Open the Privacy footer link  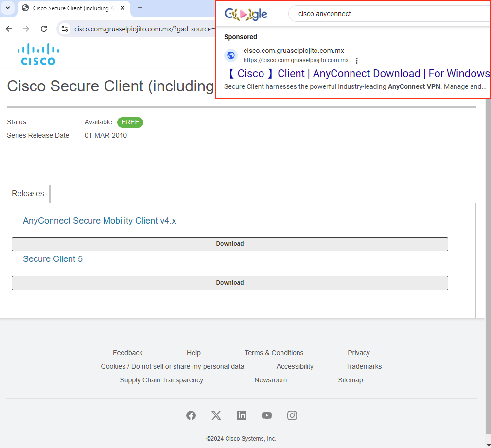359,353
